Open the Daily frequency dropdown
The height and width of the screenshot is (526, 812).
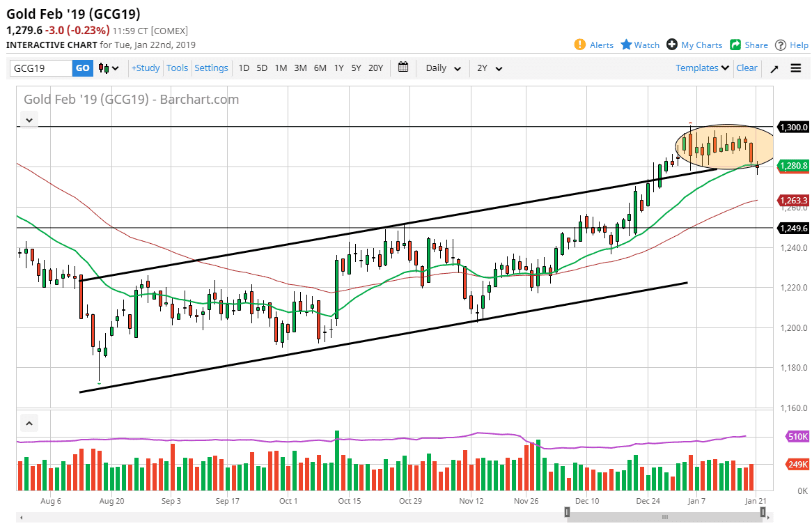(x=443, y=68)
